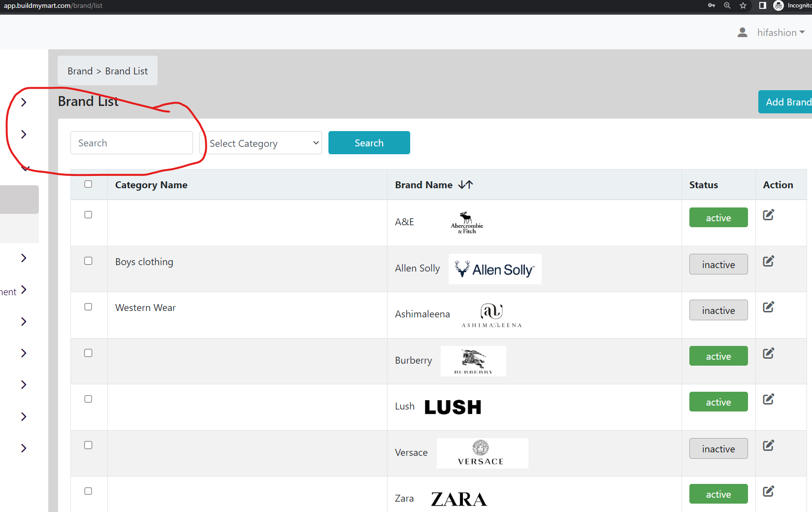Click the 'Ashimaleena' brand name text
Image resolution: width=812 pixels, height=512 pixels.
[x=422, y=314]
